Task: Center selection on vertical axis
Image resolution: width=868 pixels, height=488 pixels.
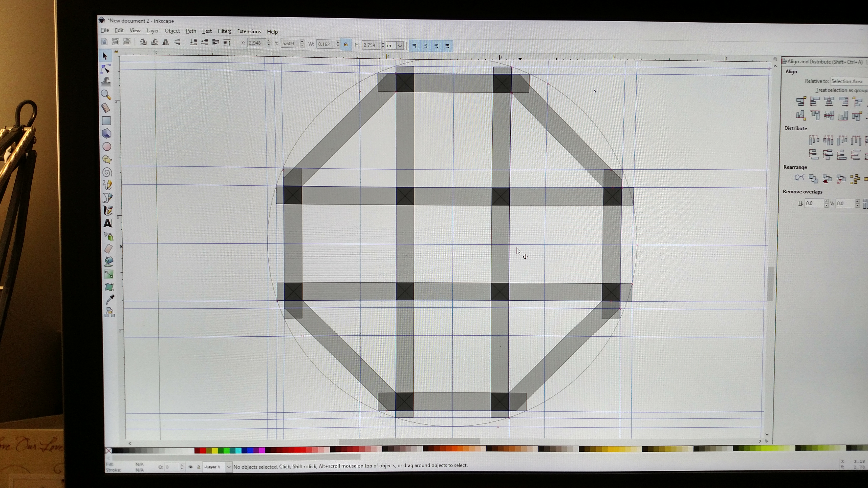Action: (x=829, y=101)
